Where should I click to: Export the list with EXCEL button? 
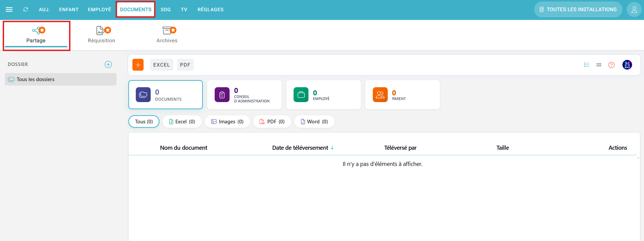click(162, 65)
